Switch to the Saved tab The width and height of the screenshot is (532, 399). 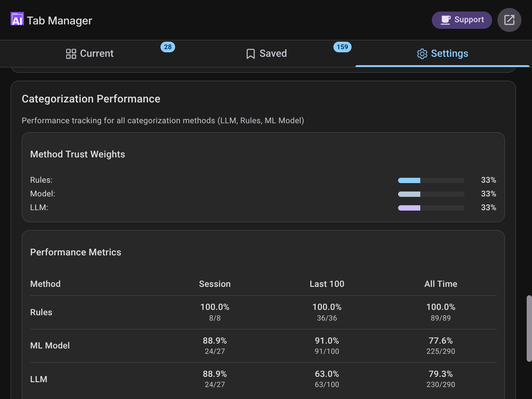(266, 54)
